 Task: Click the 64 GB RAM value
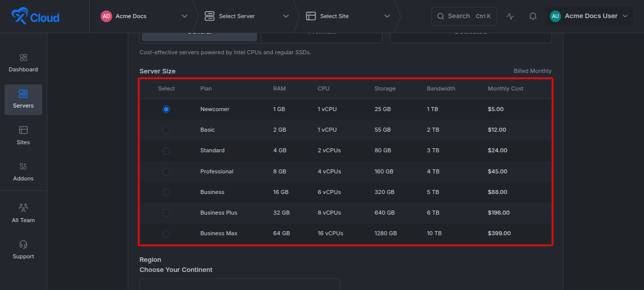(281, 233)
